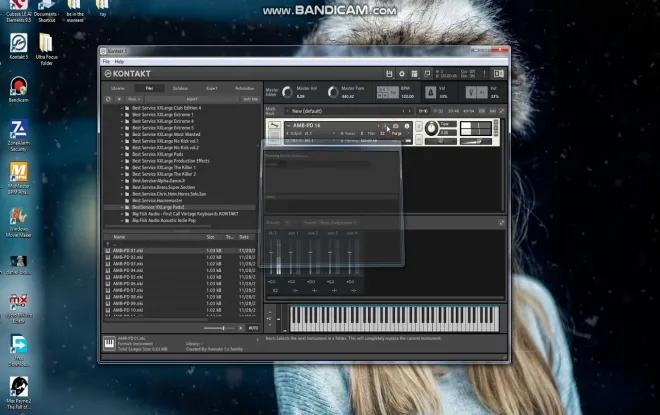
Task: Open the File menu
Action: tap(106, 61)
